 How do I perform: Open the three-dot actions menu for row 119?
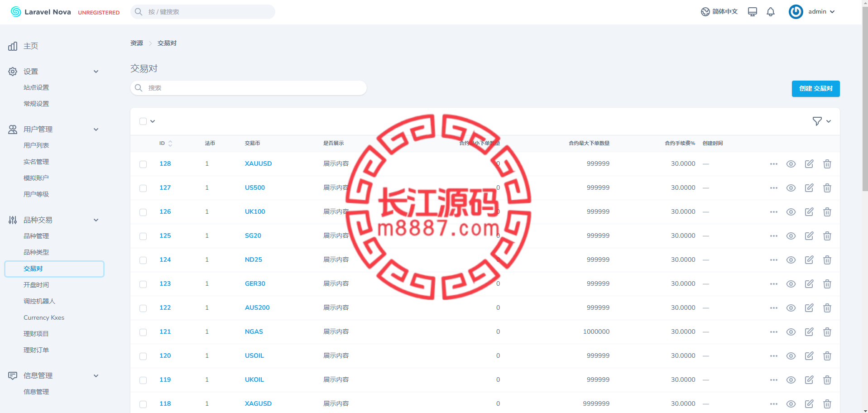click(x=774, y=380)
